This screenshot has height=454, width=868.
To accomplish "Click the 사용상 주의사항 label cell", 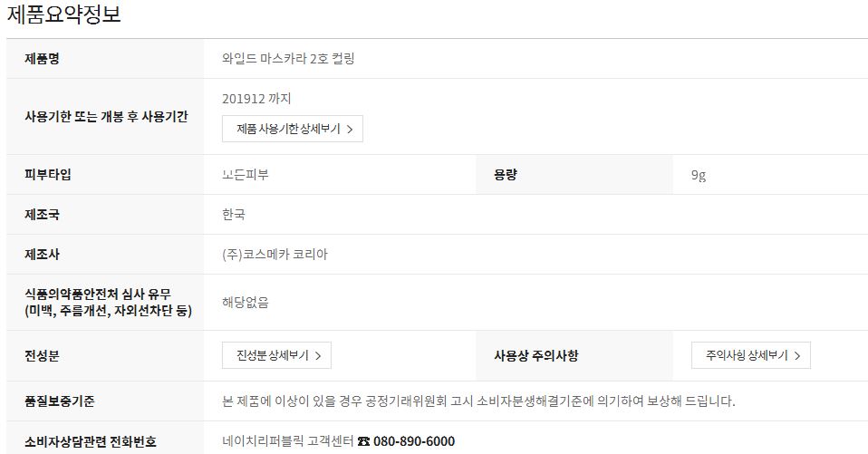I will pos(574,355).
